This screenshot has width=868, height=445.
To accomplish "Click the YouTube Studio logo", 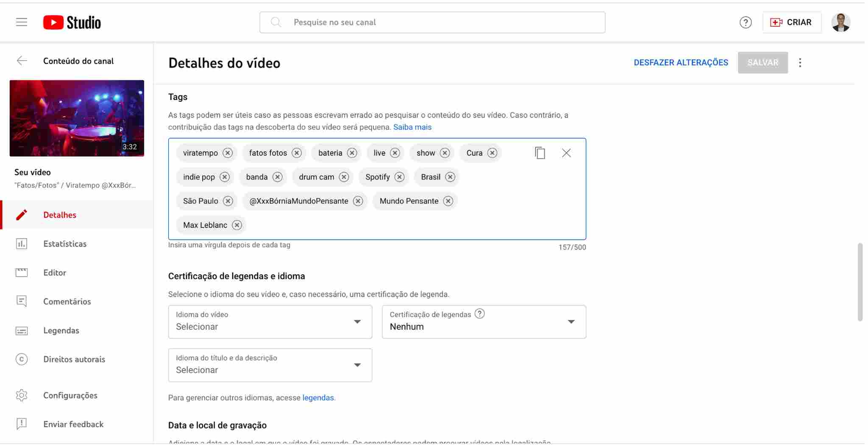I will pyautogui.click(x=72, y=22).
